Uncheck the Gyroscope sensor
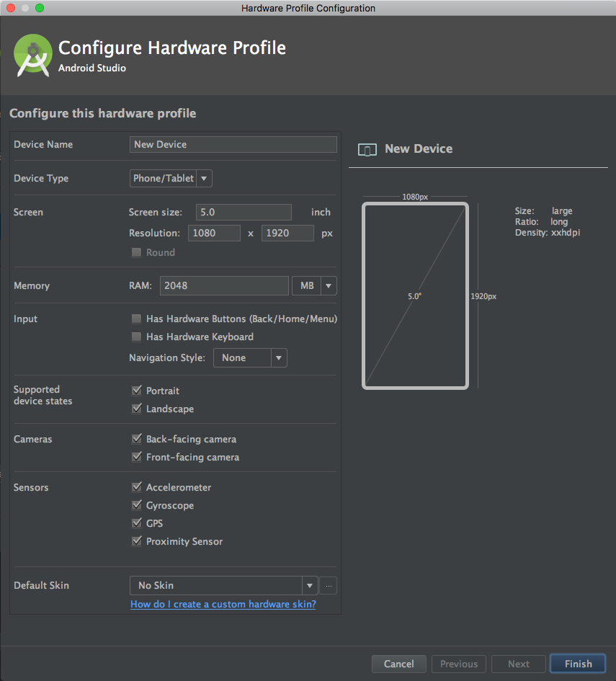Image resolution: width=616 pixels, height=681 pixels. pyautogui.click(x=136, y=505)
